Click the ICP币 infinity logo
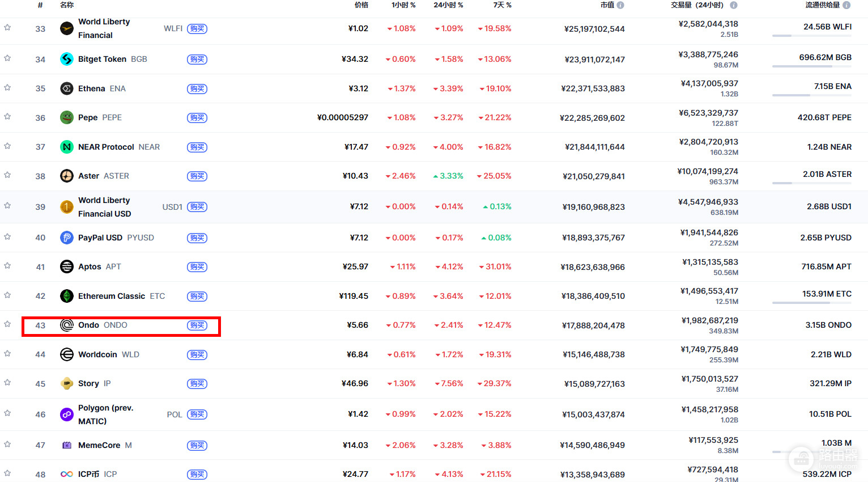 pos(67,474)
